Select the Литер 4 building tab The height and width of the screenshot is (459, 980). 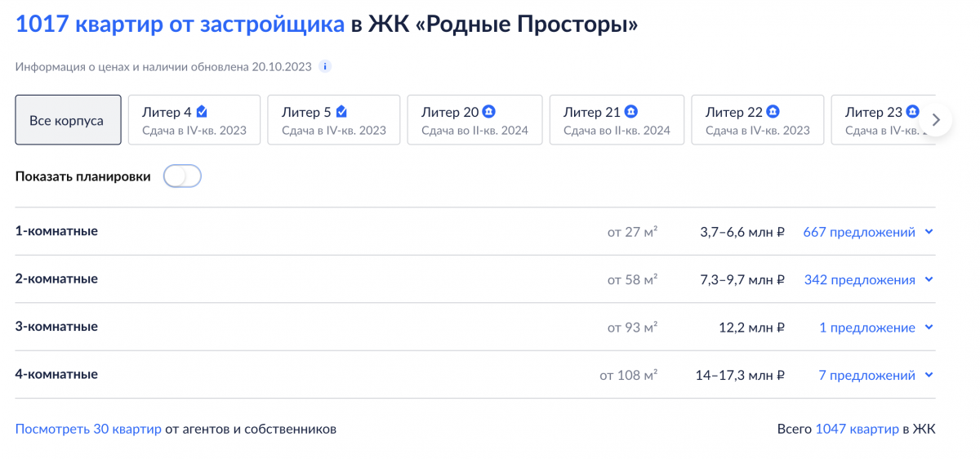(194, 120)
